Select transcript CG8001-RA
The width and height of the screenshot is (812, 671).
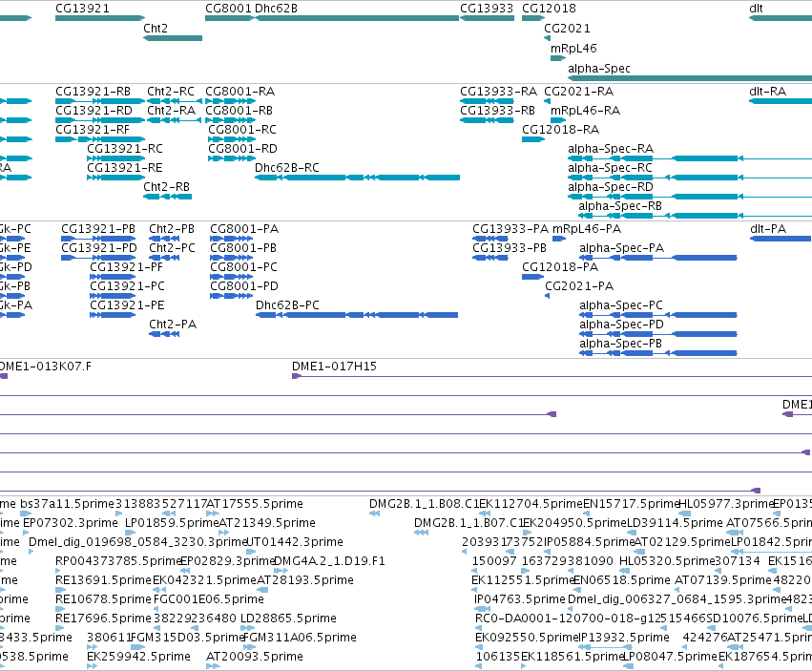click(x=240, y=92)
